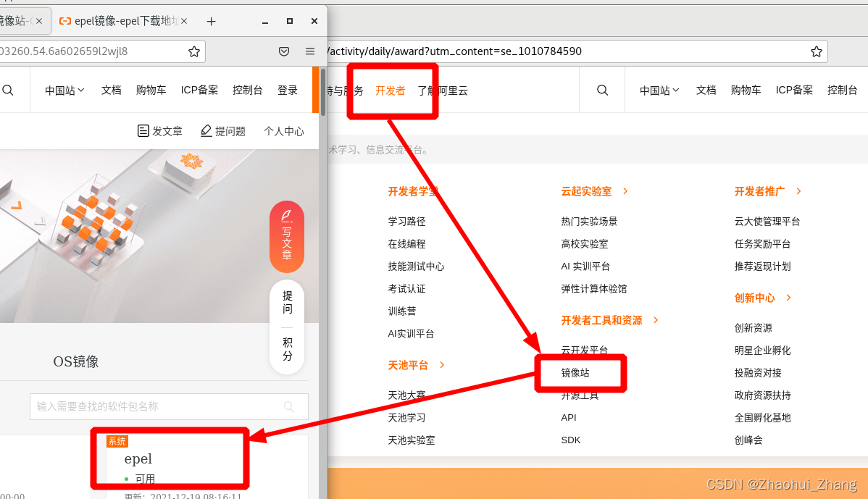Open 控制台 in right window navigation
The image size is (868, 499).
tap(842, 91)
